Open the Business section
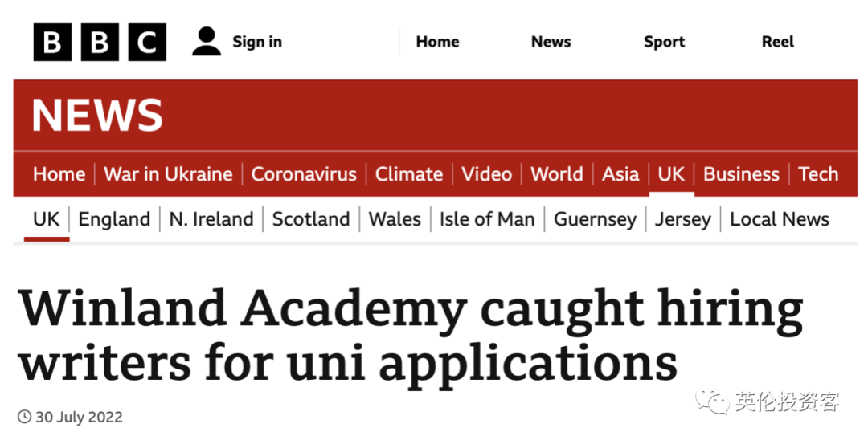Viewport: 868px width, 440px height. (x=741, y=174)
